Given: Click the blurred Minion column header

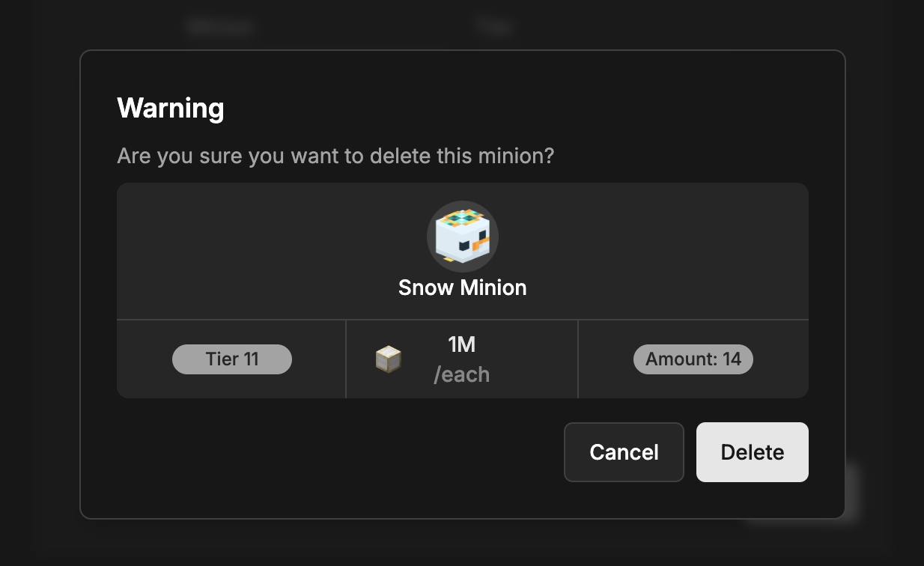Looking at the screenshot, I should point(222,28).
